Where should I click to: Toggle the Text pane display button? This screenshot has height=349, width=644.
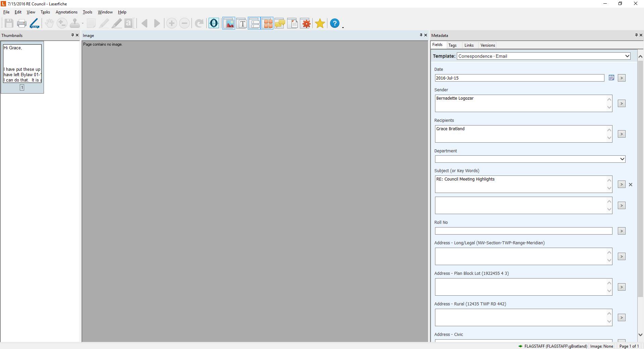click(x=242, y=23)
